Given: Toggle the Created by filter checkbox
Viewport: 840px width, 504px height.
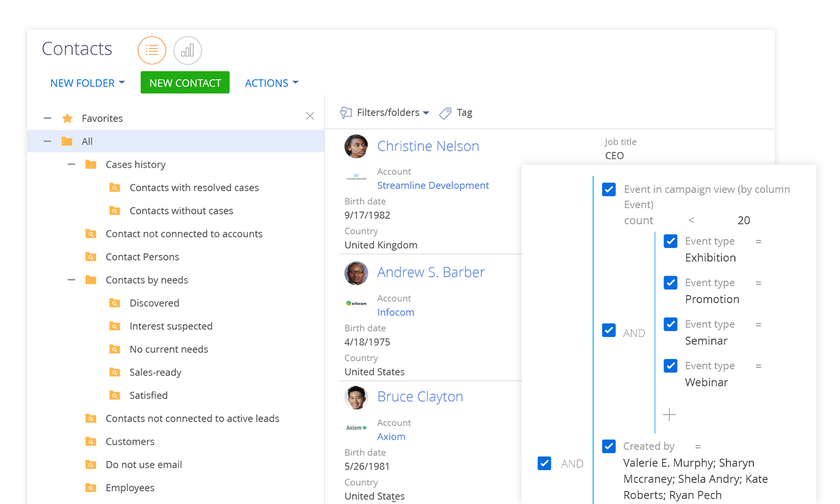Looking at the screenshot, I should click(x=608, y=446).
